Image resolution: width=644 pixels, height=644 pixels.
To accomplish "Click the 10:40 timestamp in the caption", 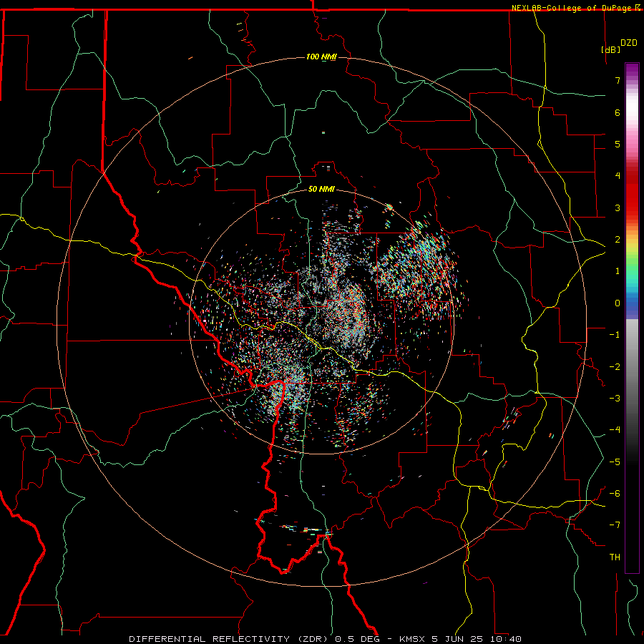I will pyautogui.click(x=506, y=639).
